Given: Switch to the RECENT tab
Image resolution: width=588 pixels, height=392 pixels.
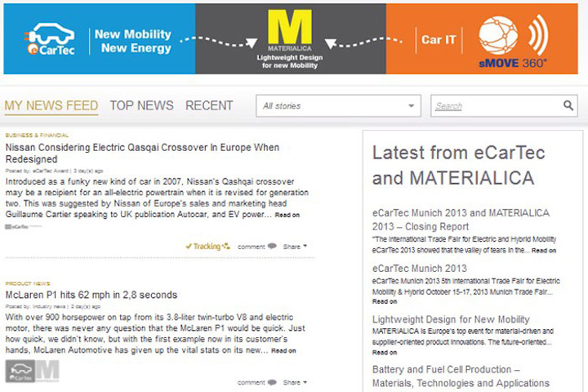Looking at the screenshot, I should [x=209, y=105].
